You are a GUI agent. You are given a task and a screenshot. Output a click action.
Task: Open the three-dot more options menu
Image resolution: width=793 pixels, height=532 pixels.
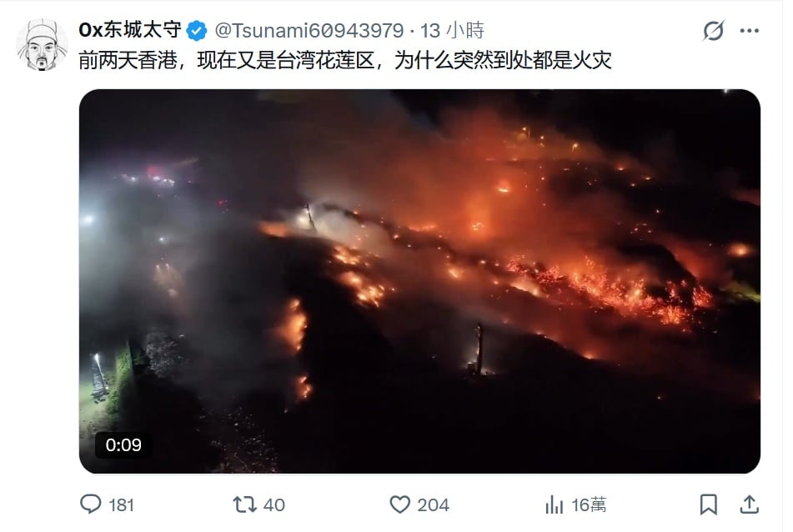(x=749, y=31)
